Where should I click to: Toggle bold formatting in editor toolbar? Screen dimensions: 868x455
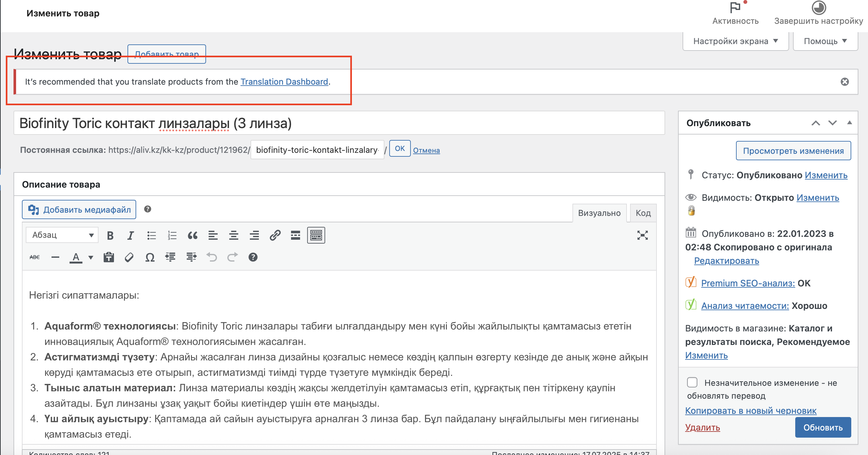click(110, 235)
